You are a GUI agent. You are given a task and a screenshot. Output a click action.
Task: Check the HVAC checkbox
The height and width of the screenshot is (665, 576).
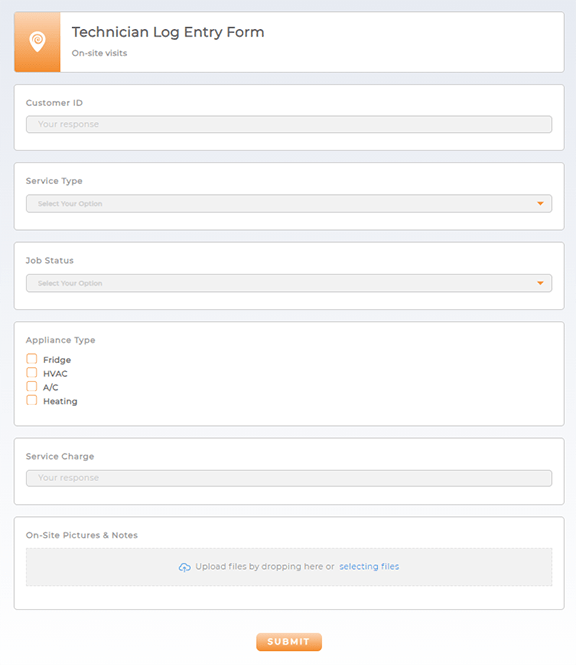click(x=32, y=373)
